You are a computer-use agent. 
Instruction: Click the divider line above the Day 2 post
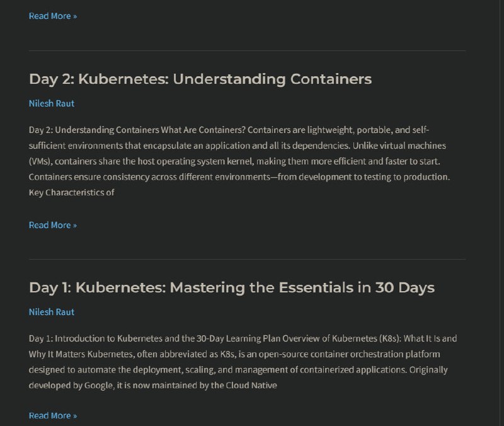[x=247, y=50]
